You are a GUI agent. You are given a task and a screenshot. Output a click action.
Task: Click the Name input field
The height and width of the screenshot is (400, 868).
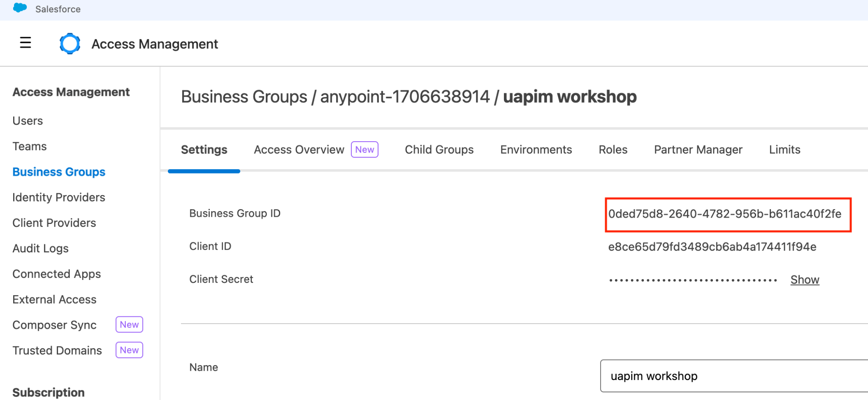point(733,376)
